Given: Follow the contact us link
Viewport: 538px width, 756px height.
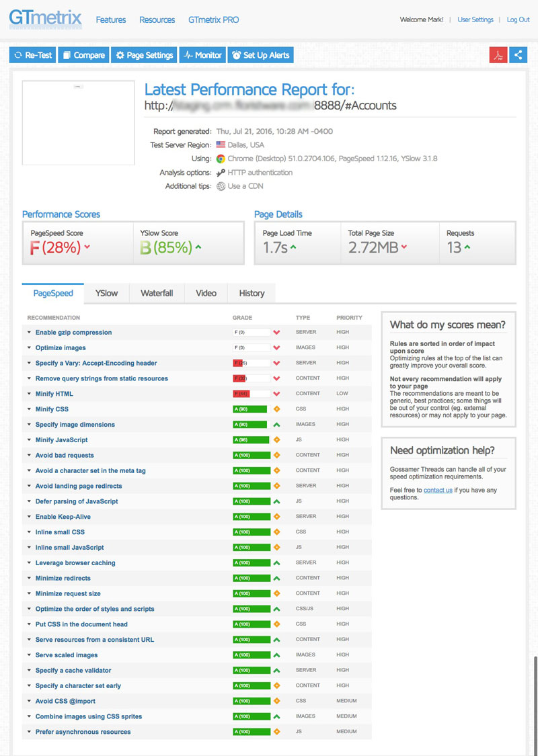Looking at the screenshot, I should (x=438, y=490).
